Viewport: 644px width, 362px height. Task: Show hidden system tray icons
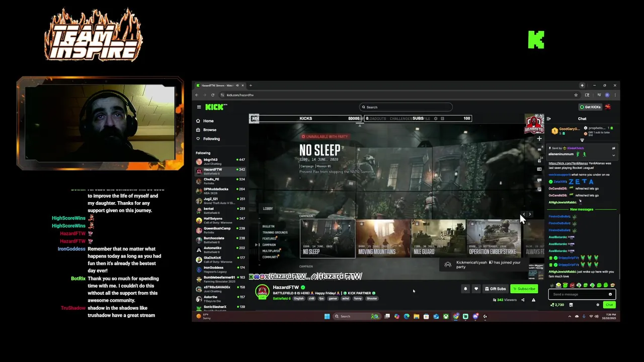pos(570,316)
